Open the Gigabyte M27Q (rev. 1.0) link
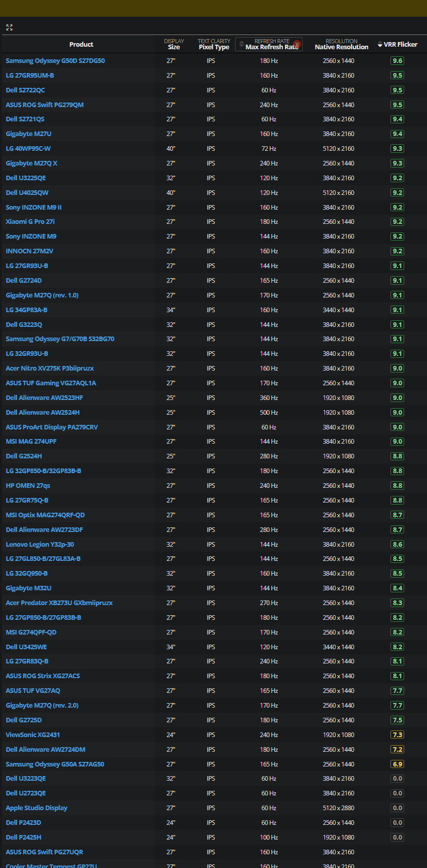 (x=42, y=295)
